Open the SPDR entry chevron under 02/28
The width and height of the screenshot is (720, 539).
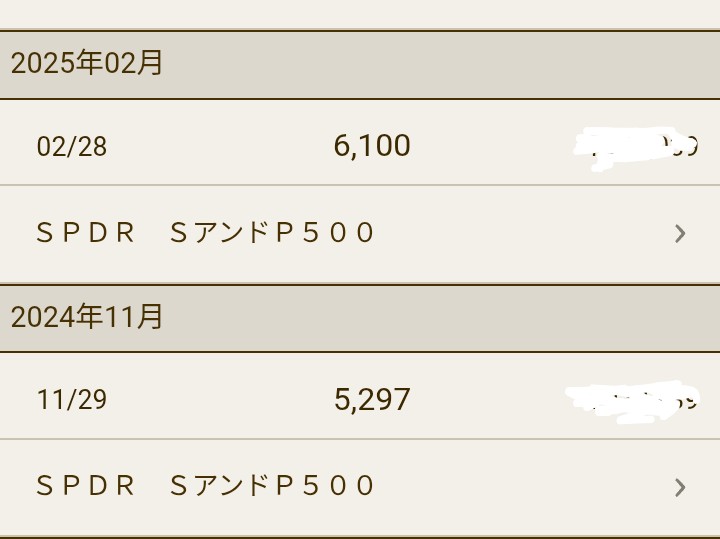click(680, 234)
